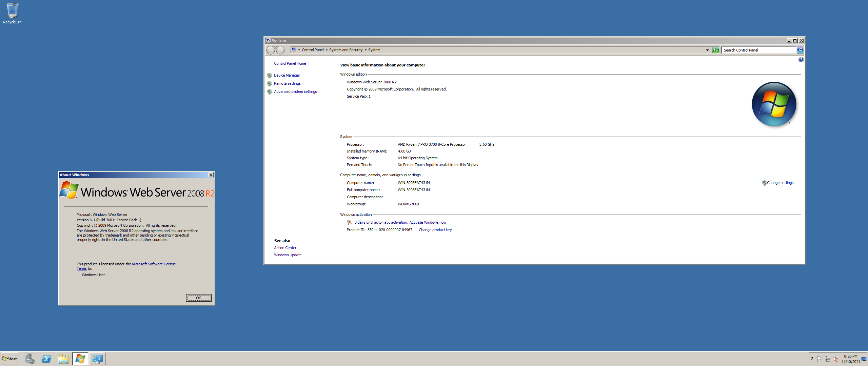Show hidden tray icons arrow
The width and height of the screenshot is (868, 366).
[x=812, y=359]
